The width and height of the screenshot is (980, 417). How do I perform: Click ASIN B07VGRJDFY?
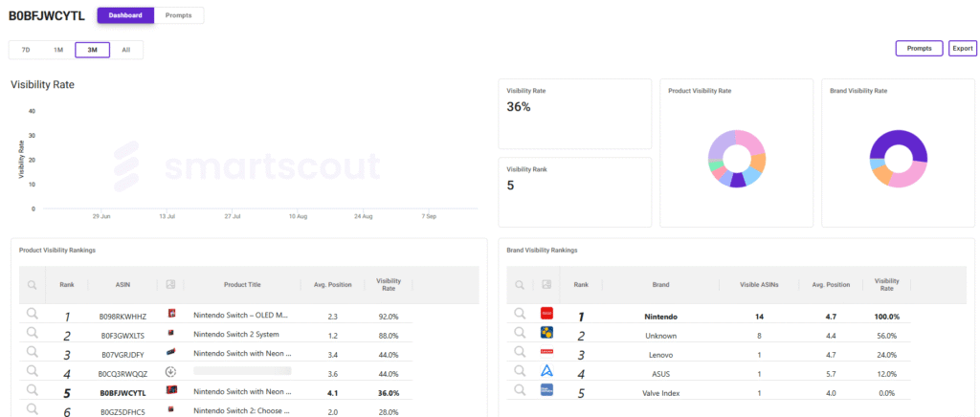122,355
